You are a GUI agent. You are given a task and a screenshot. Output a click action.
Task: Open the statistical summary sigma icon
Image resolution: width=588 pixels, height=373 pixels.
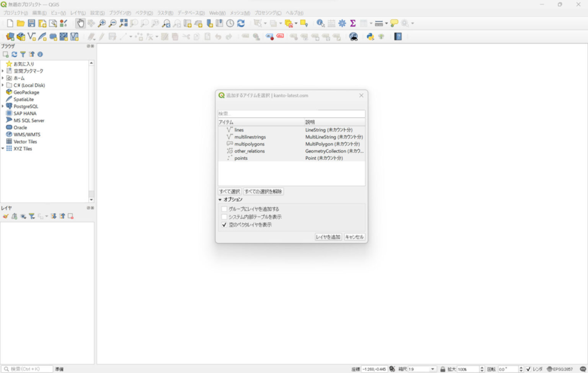353,23
